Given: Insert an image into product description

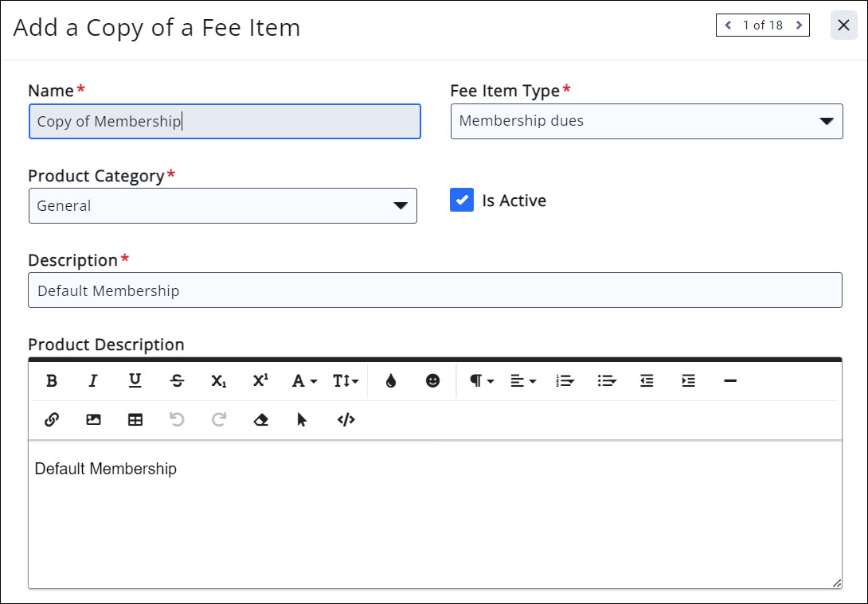Looking at the screenshot, I should tap(93, 420).
